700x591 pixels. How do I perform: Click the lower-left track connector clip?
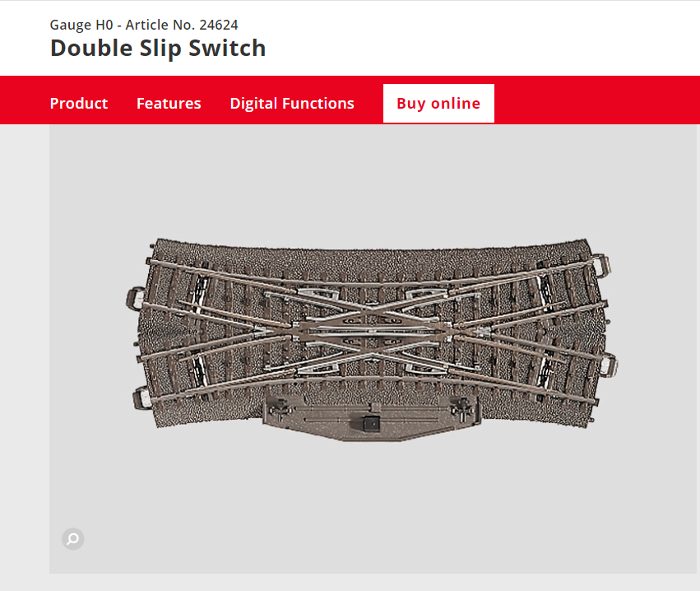pyautogui.click(x=142, y=399)
